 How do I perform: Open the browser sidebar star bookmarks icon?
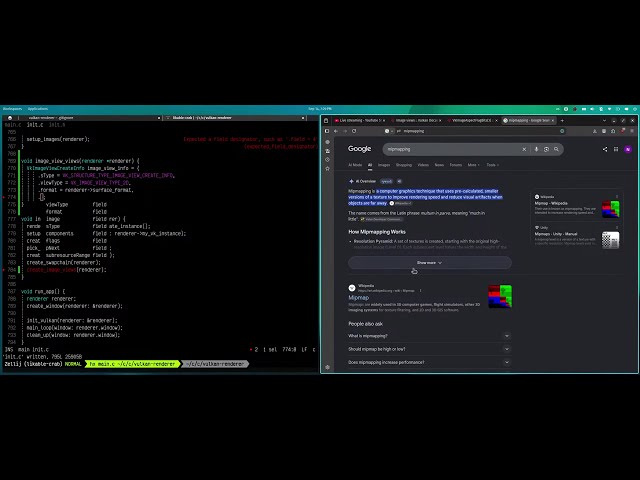[x=327, y=168]
